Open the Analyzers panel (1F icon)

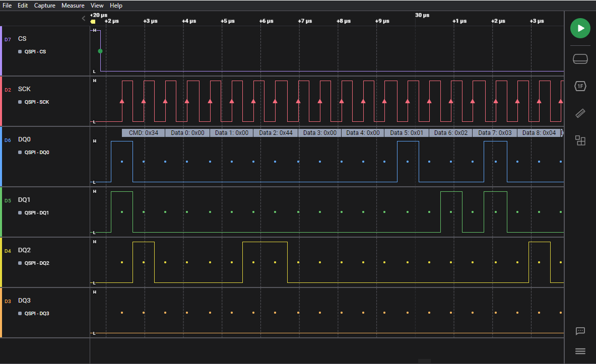point(580,86)
